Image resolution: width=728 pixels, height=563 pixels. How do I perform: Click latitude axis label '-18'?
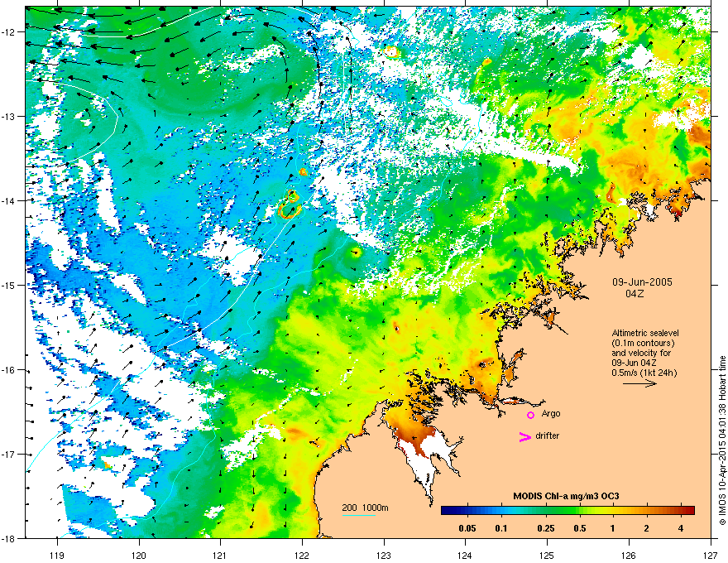(x=10, y=538)
